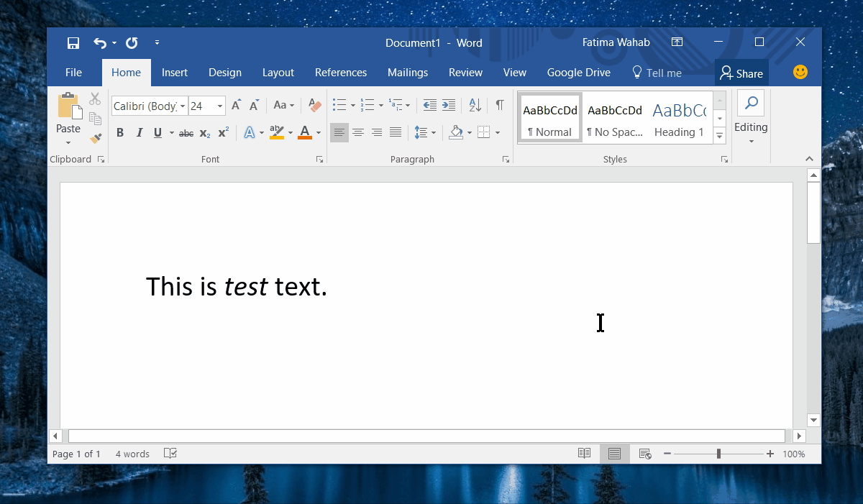Select the Format Painter tool
This screenshot has width=863, height=504.
tap(95, 138)
